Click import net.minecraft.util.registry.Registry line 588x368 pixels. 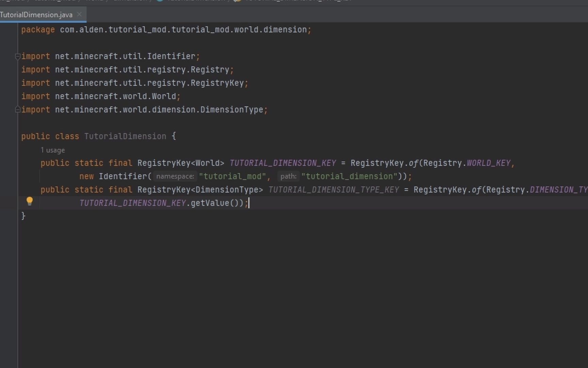[127, 70]
